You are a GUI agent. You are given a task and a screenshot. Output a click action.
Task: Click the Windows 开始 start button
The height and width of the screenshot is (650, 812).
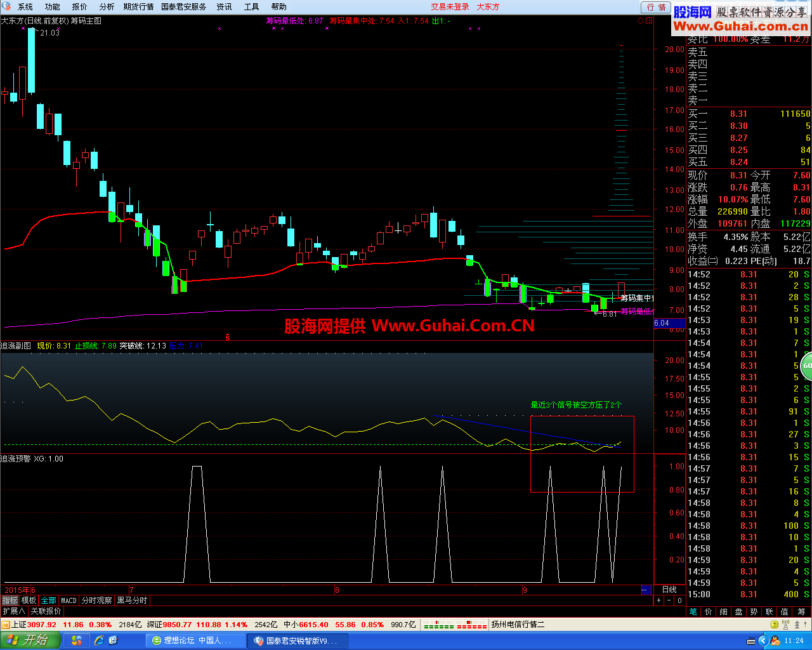click(30, 640)
